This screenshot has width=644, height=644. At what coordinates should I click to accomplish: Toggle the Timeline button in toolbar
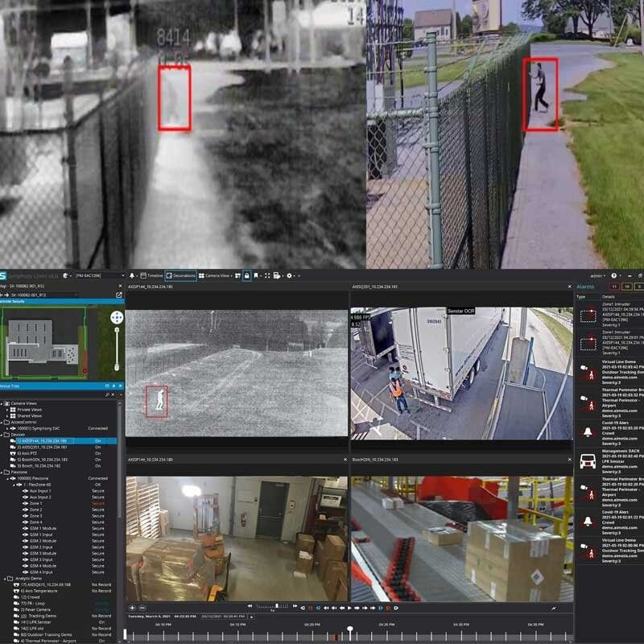tap(151, 275)
